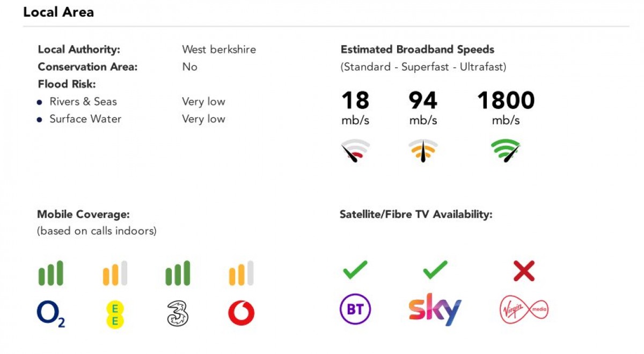
Task: Click the O2 network logo
Action: 51,314
